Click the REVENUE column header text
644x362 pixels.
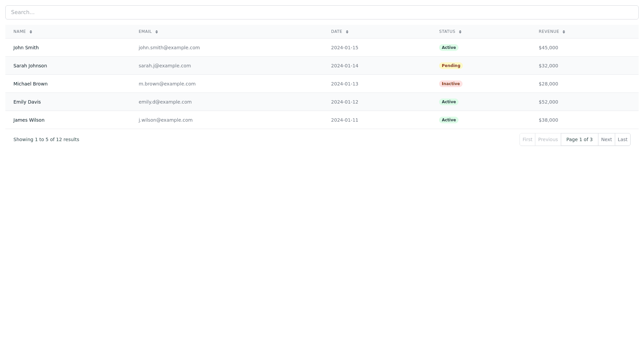point(549,32)
